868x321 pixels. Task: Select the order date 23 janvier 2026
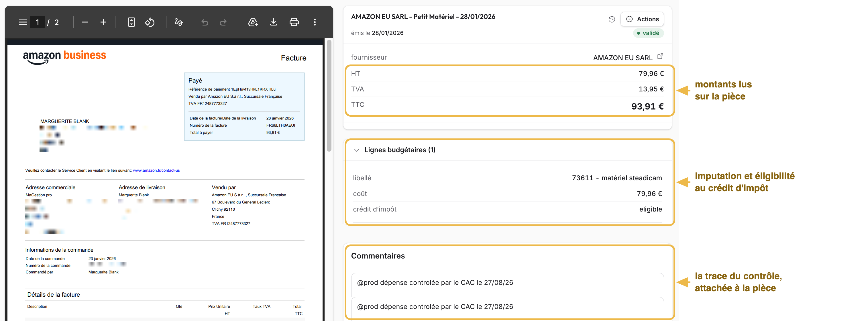[102, 259]
